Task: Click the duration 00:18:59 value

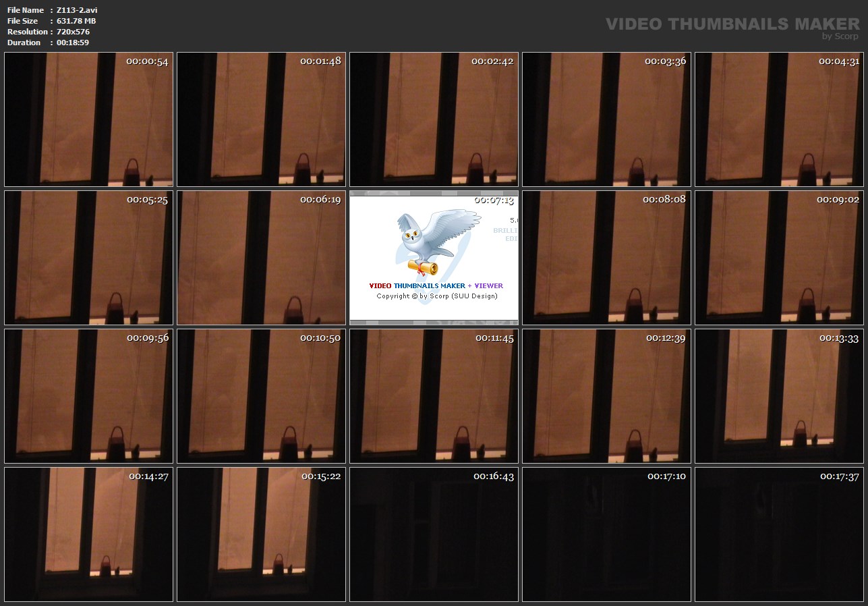Action: tap(73, 43)
